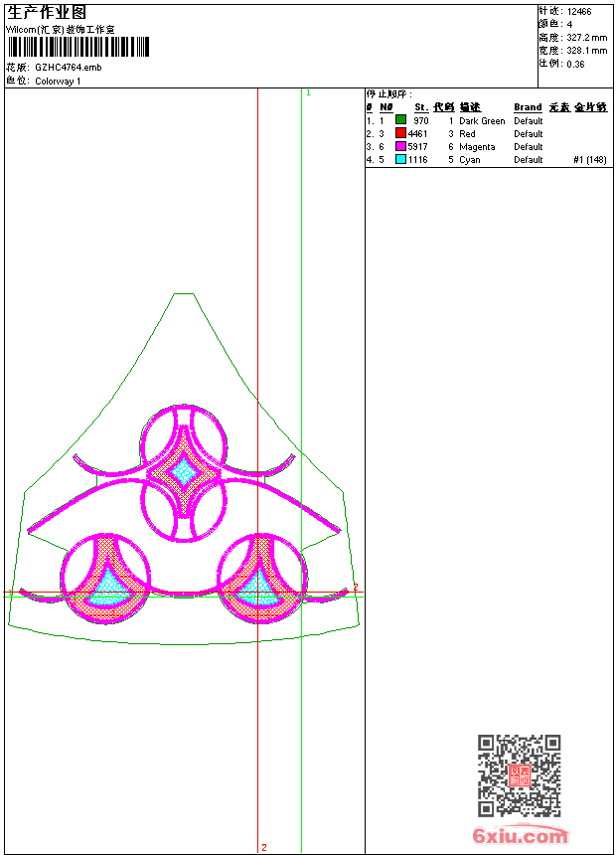Select the Magenta color swatch
Screen dimensions: 616x855
point(400,145)
